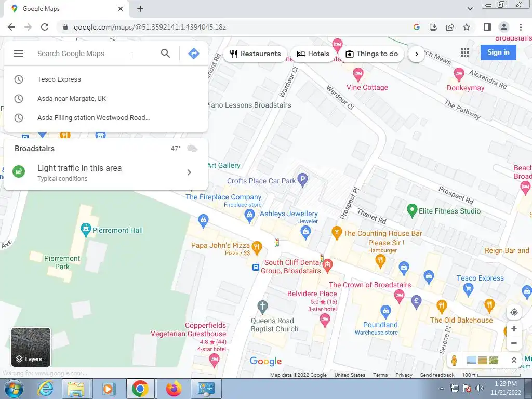Click the Copperfields Vegetarian Guesthouse label

tap(188, 329)
